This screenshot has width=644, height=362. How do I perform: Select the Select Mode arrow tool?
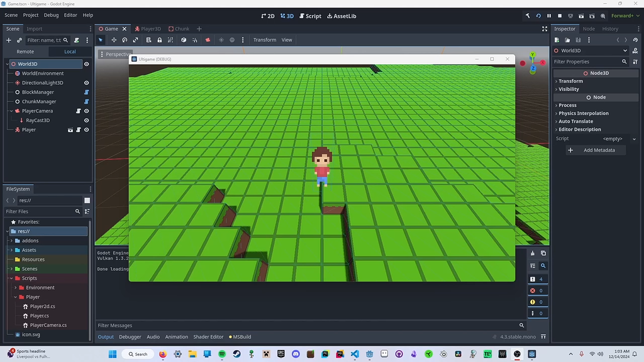101,40
